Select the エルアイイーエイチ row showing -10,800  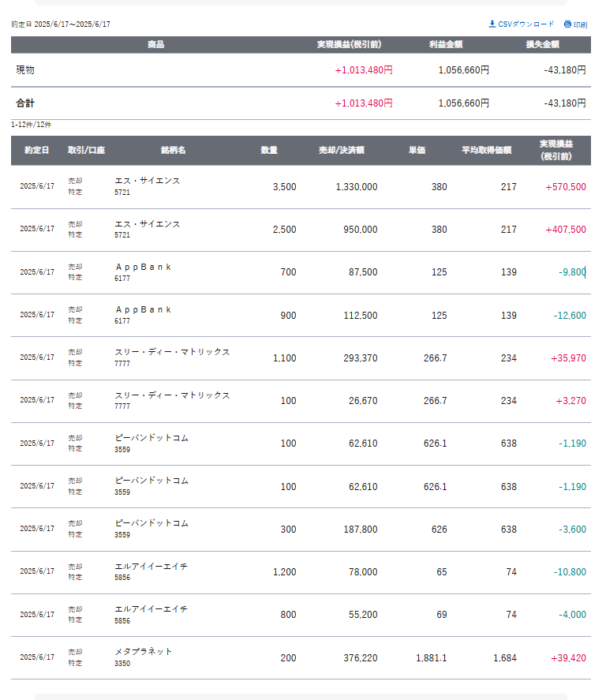[x=301, y=572]
